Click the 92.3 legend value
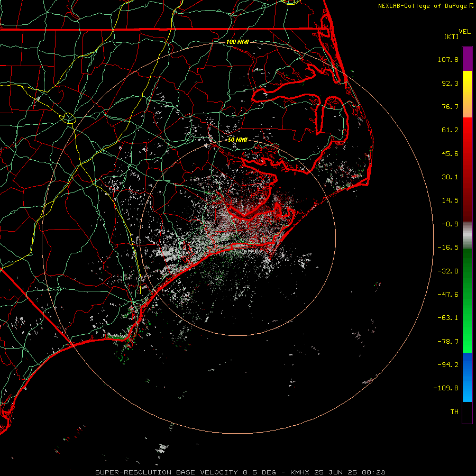The height and width of the screenshot is (476, 476). (x=450, y=83)
